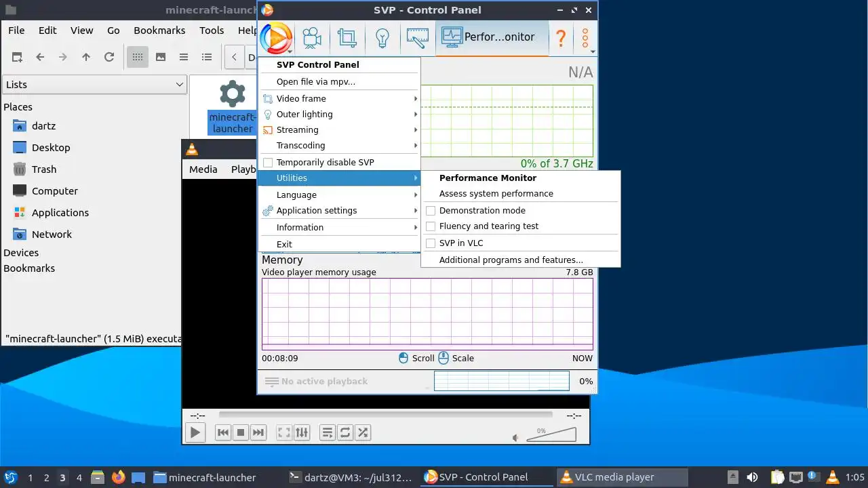
Task: Select Open file via mpv menu item
Action: [x=339, y=82]
